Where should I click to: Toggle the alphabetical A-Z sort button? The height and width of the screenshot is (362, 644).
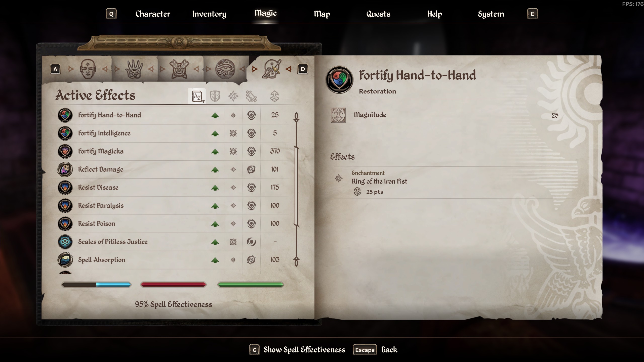pos(197,96)
